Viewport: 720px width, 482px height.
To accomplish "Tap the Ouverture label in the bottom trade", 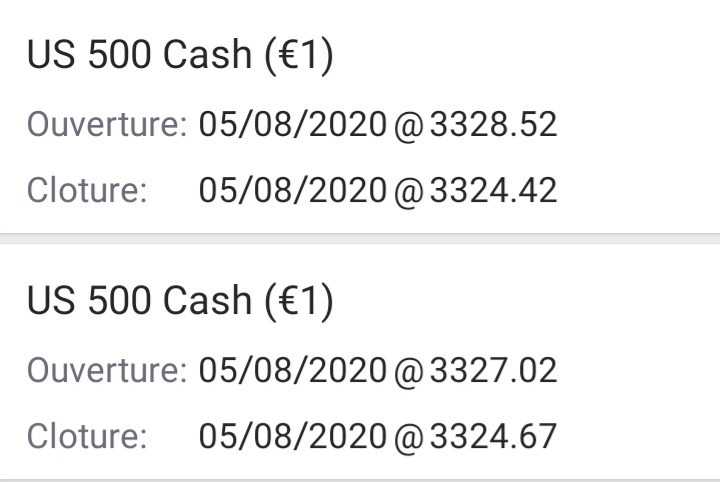I will [x=107, y=370].
